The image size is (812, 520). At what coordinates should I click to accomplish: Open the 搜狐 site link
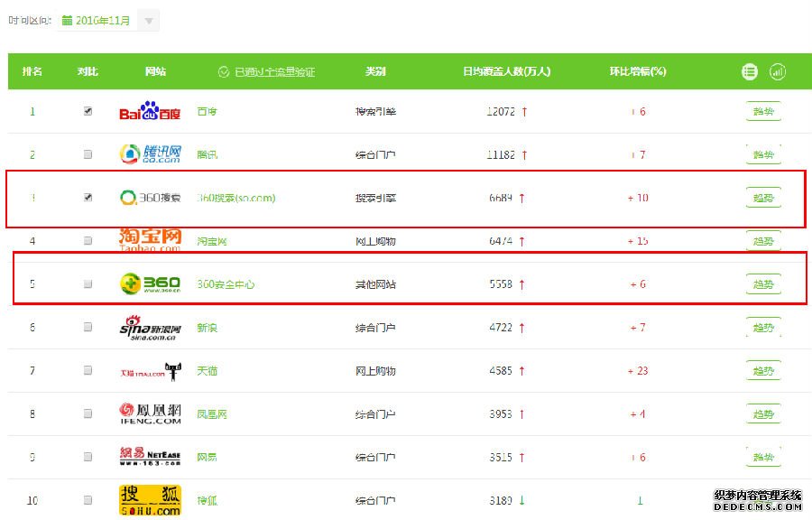208,501
